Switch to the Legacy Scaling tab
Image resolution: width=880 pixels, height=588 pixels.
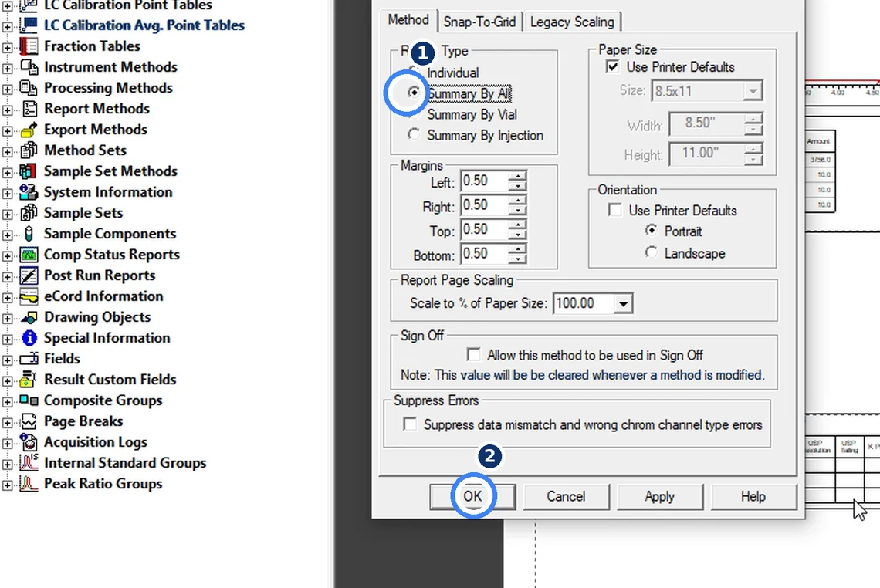point(572,22)
